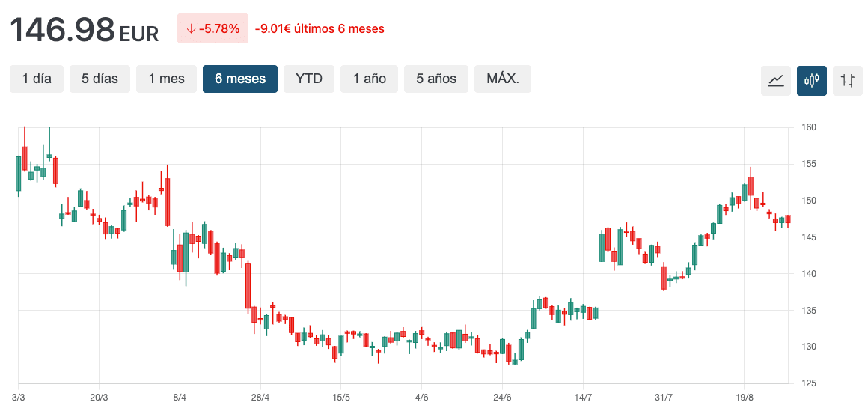The image size is (868, 408).
Task: Choose the 1 mes period
Action: [x=166, y=79]
